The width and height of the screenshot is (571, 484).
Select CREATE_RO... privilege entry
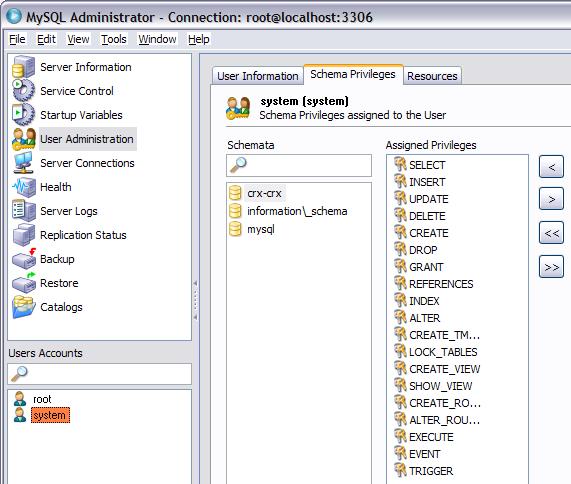point(445,403)
